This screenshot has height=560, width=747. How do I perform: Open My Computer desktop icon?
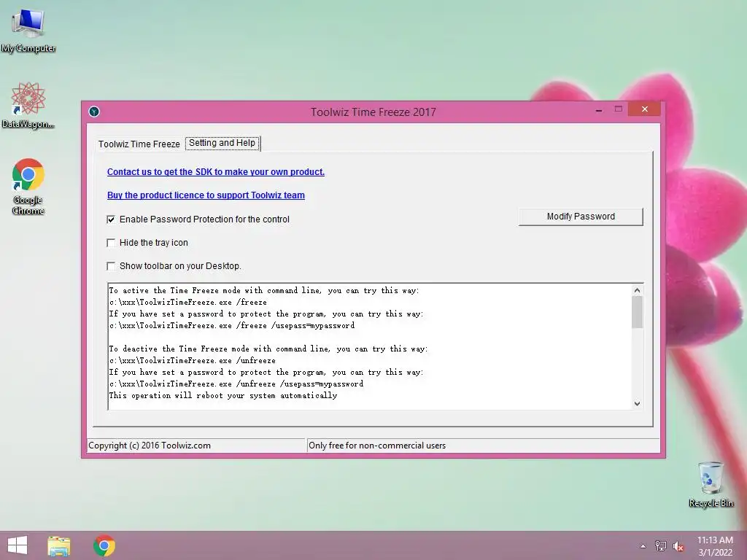point(28,30)
